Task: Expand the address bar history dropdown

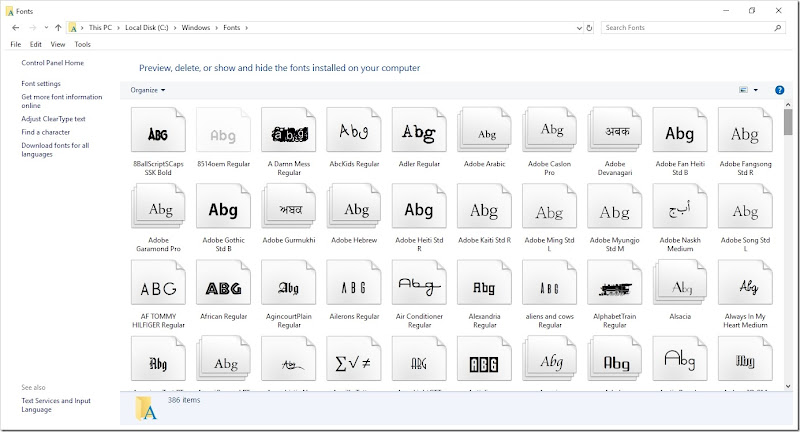Action: click(x=579, y=28)
